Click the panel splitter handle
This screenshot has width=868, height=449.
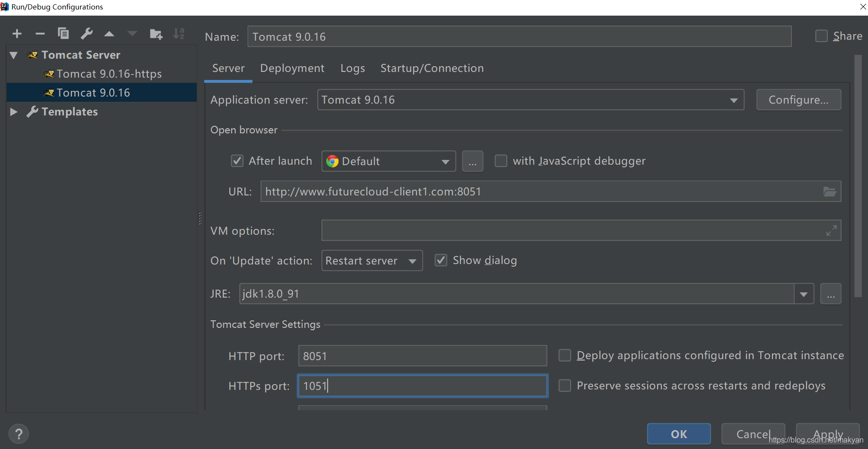point(200,218)
